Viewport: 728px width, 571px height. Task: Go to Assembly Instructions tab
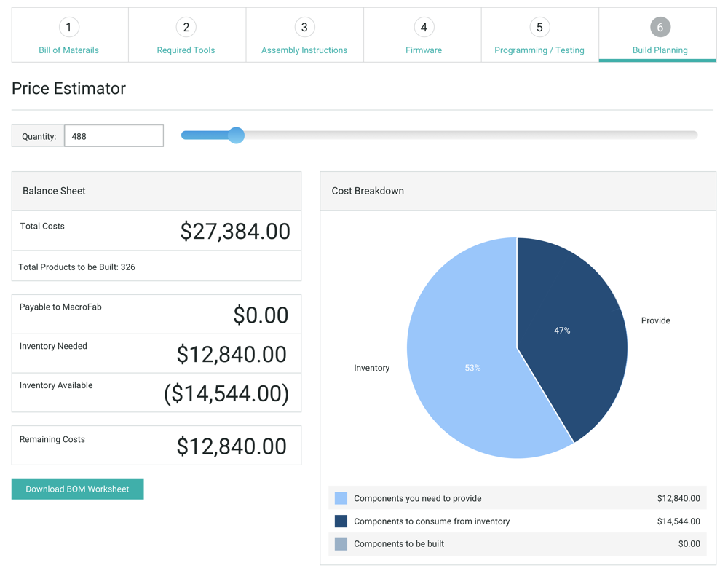pos(304,50)
